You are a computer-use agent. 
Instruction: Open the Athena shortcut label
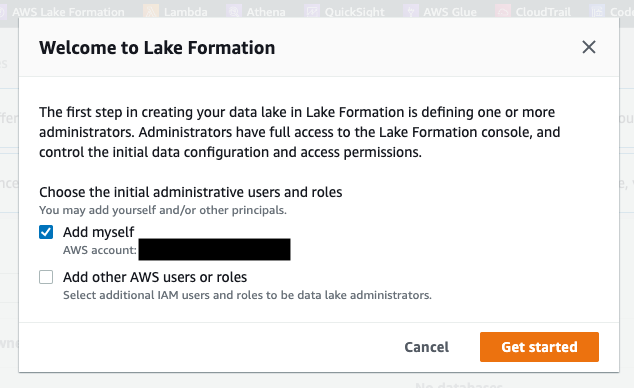click(x=266, y=12)
